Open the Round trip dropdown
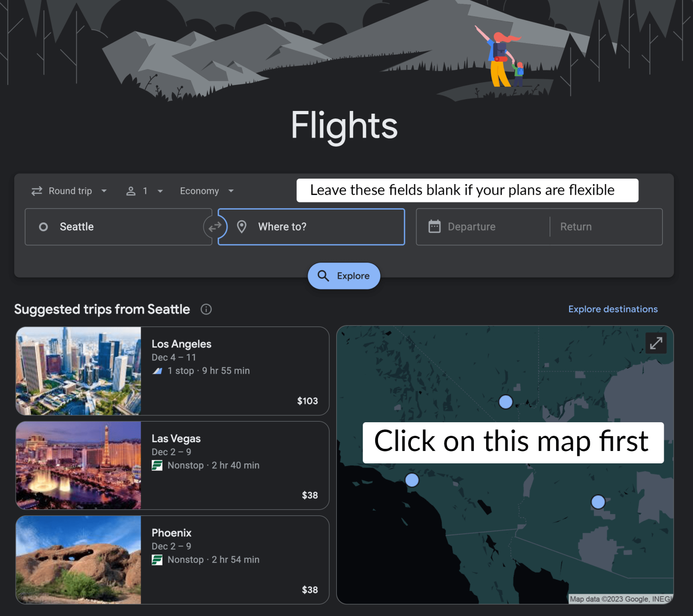 tap(69, 191)
